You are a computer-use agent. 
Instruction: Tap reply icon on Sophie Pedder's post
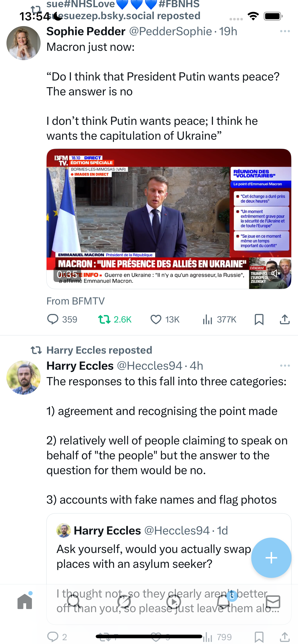[53, 319]
